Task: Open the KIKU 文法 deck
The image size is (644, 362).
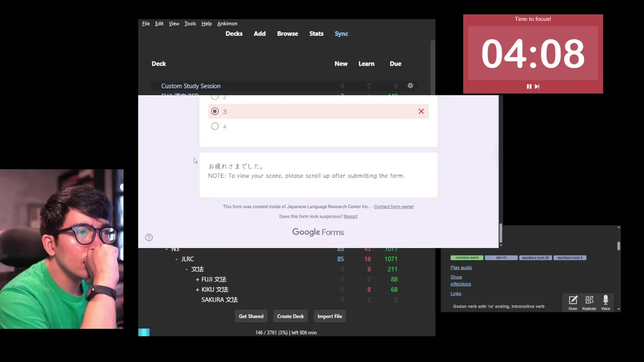Action: [x=215, y=290]
